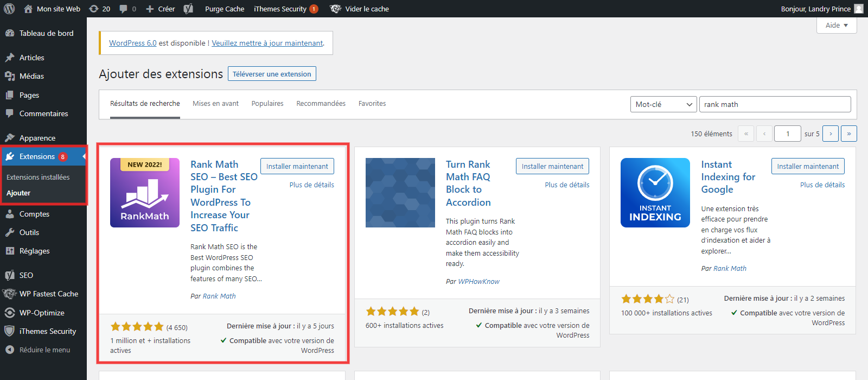Image resolution: width=868 pixels, height=380 pixels.
Task: Switch to the Recommandées tab
Action: pyautogui.click(x=321, y=103)
